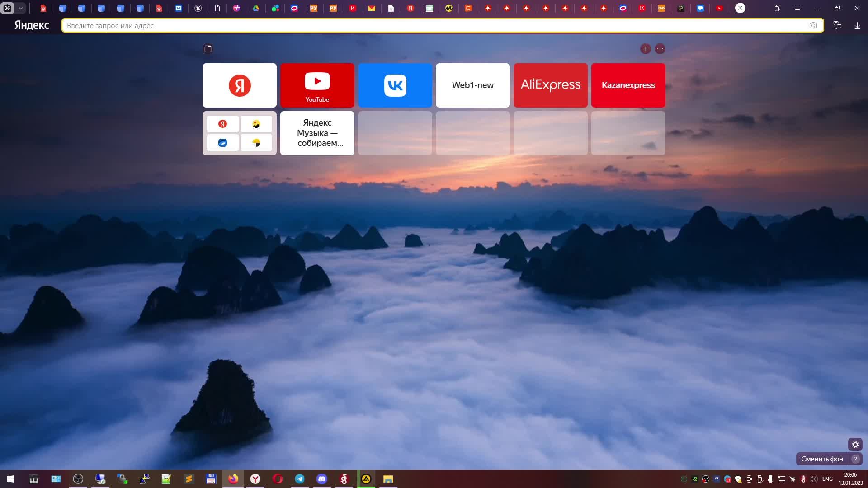Focus the Яндекс search and address field
Screen dimensions: 868x488
point(442,26)
